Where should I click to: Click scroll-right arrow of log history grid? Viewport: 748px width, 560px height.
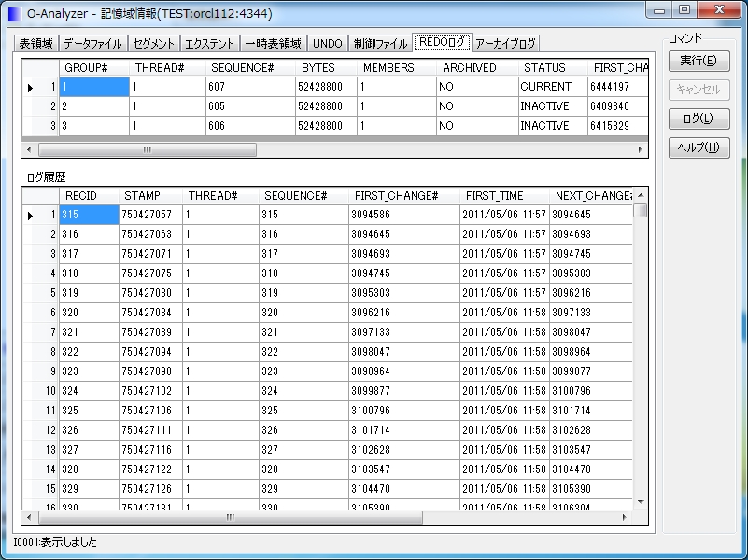click(x=625, y=517)
